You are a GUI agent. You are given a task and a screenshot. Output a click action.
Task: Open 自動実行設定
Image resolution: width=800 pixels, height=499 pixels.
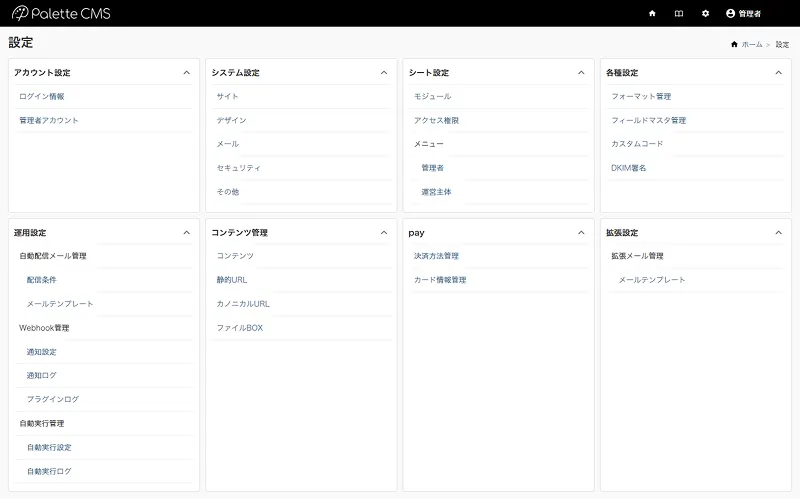pos(49,447)
